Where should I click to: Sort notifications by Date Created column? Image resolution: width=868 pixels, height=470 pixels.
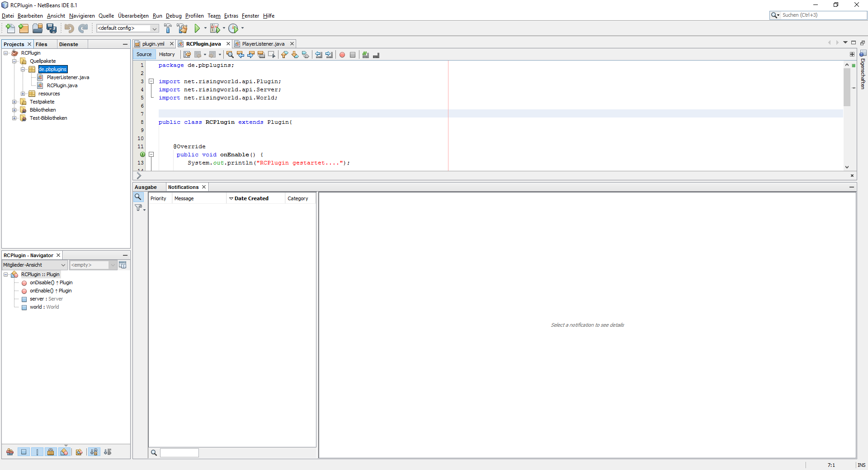(255, 198)
